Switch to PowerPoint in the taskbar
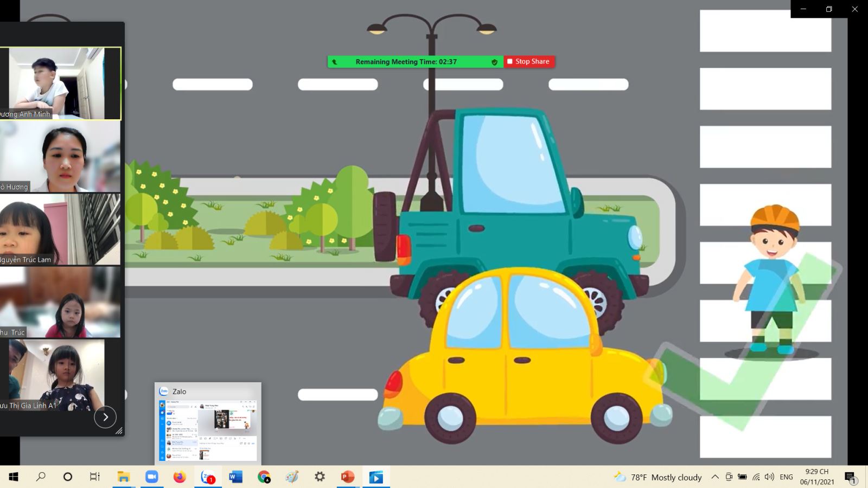868x488 pixels. 347,477
